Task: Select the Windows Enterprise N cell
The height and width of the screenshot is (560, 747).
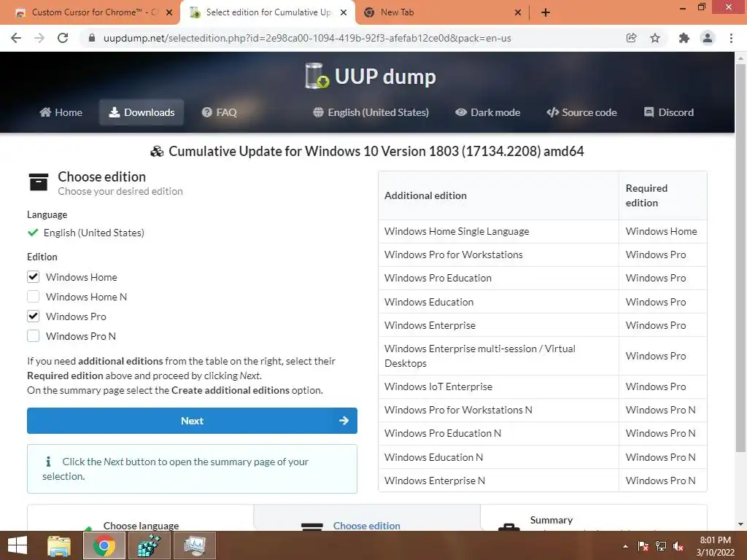Action: [x=498, y=481]
